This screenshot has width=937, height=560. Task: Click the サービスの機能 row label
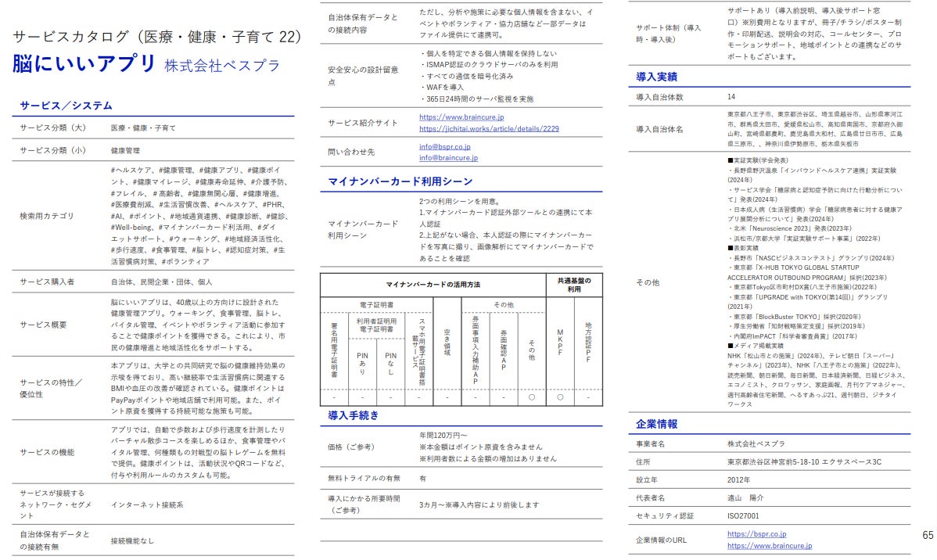pos(47,452)
